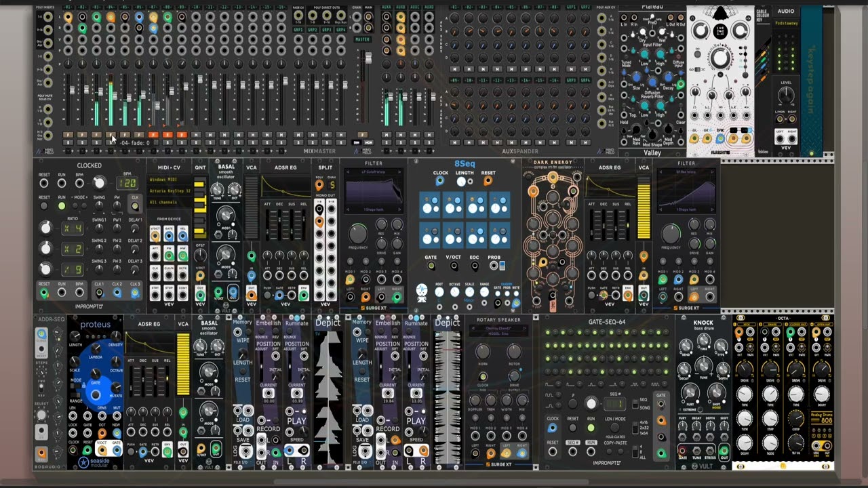Click the V/OCT output jack on MIDI-CV

155,235
